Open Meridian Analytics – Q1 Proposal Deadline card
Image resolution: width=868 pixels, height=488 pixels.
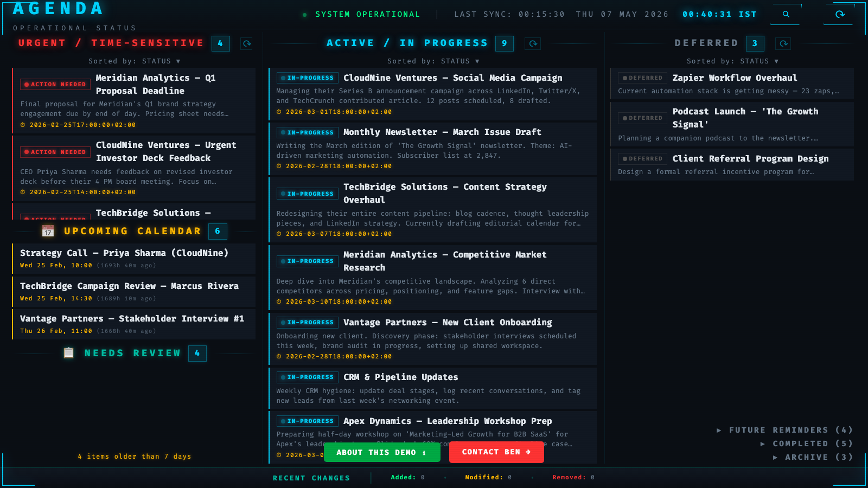[133, 100]
